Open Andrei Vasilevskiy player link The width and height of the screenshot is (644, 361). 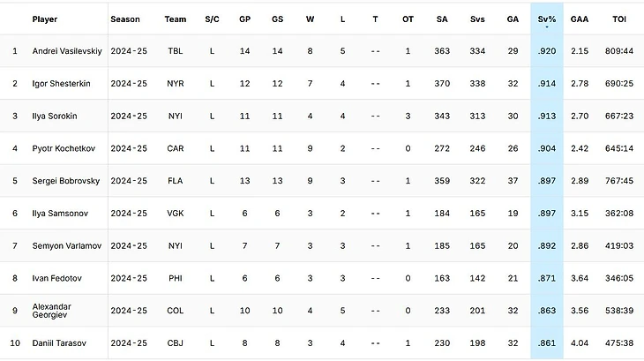pyautogui.click(x=67, y=51)
